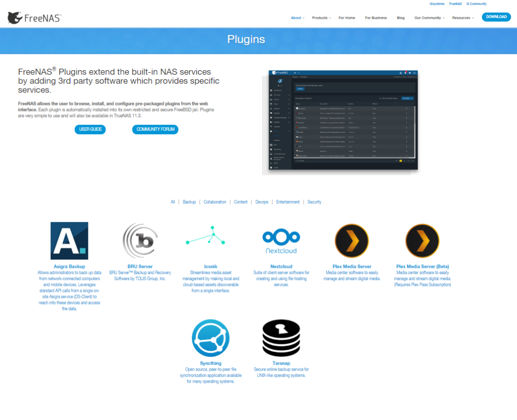
Task: Click the Syncthing plugin icon
Action: (211, 338)
